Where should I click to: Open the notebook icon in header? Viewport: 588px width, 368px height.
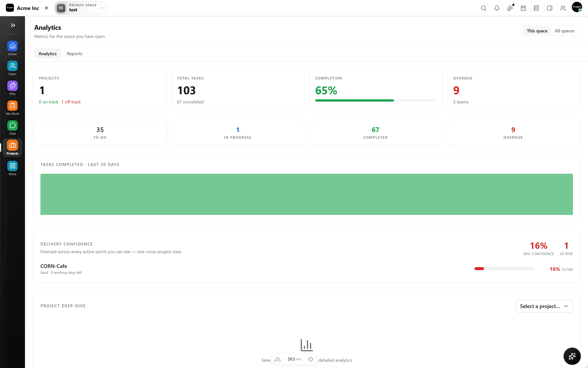click(536, 8)
